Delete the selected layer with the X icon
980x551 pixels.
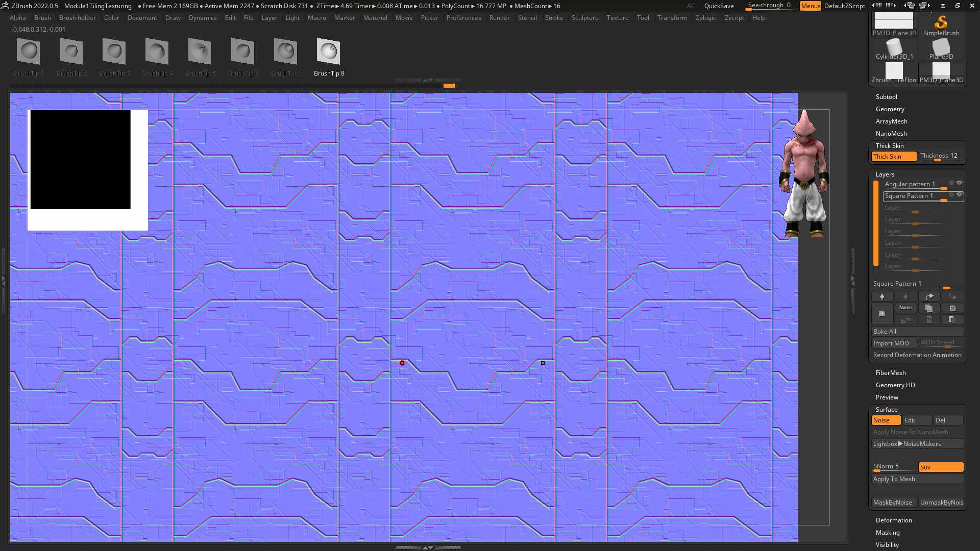pyautogui.click(x=952, y=308)
